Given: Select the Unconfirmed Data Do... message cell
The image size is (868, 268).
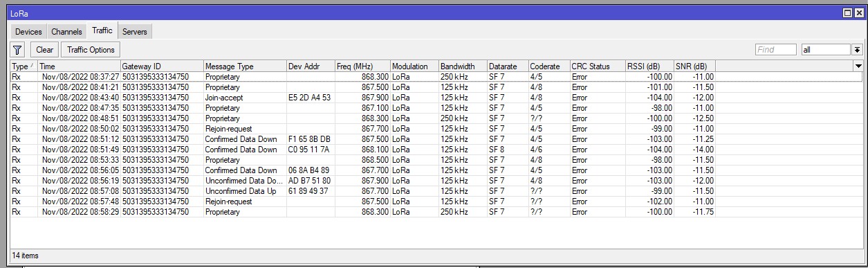Looking at the screenshot, I should click(x=245, y=181).
